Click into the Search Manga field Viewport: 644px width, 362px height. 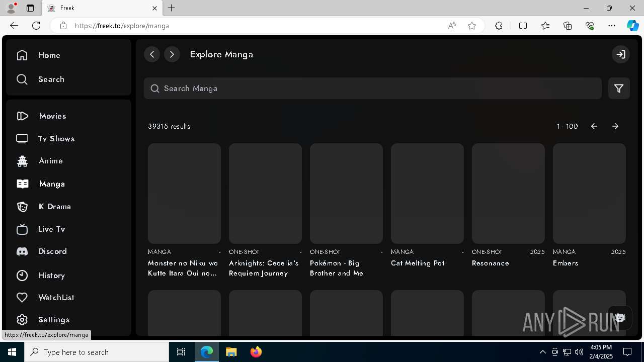point(373,88)
